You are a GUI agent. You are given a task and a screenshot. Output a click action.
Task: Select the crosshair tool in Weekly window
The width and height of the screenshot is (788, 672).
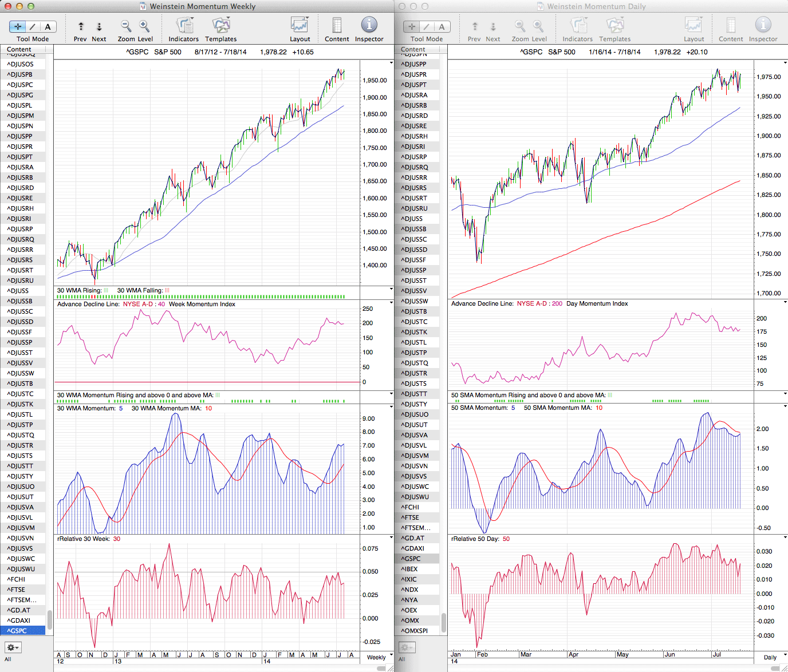tap(18, 26)
